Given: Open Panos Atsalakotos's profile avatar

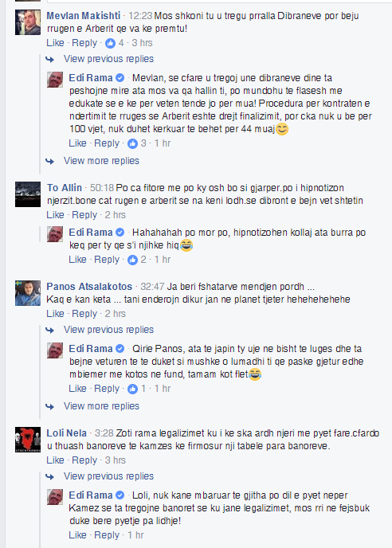Looking at the screenshot, I should coord(28,293).
